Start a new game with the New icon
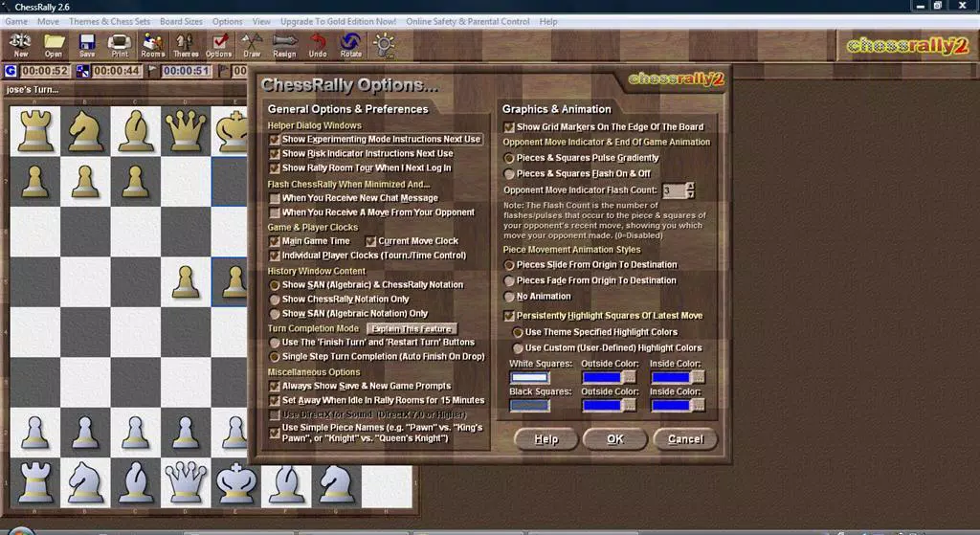 [20, 45]
